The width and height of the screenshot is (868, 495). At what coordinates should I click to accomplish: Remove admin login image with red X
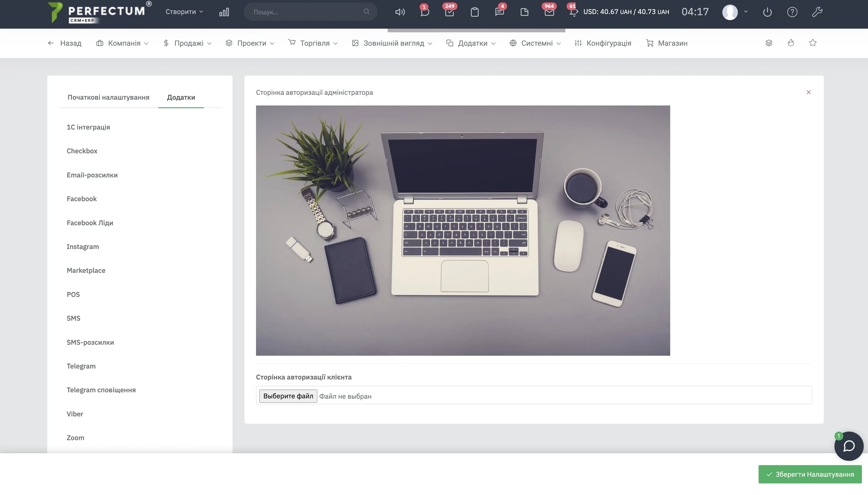[809, 92]
